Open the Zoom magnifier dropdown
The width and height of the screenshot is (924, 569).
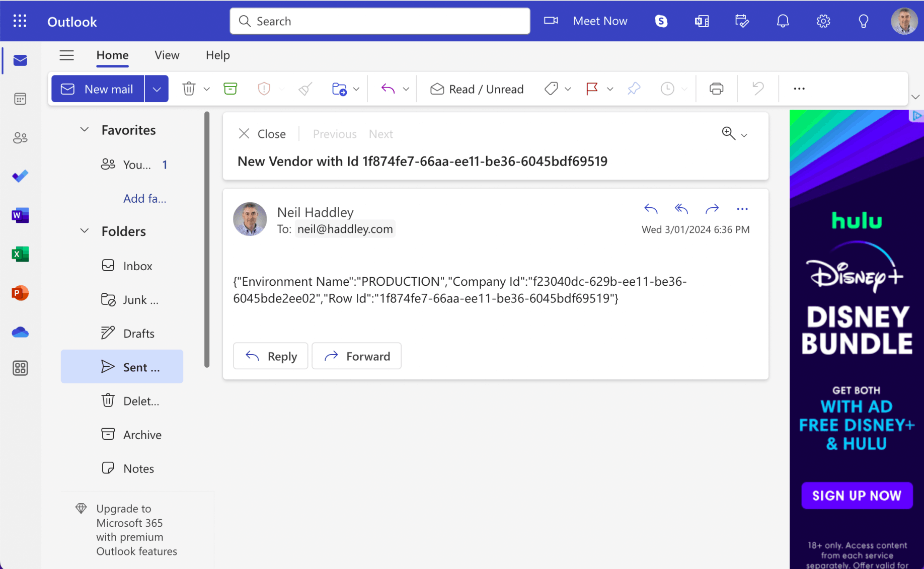point(734,134)
